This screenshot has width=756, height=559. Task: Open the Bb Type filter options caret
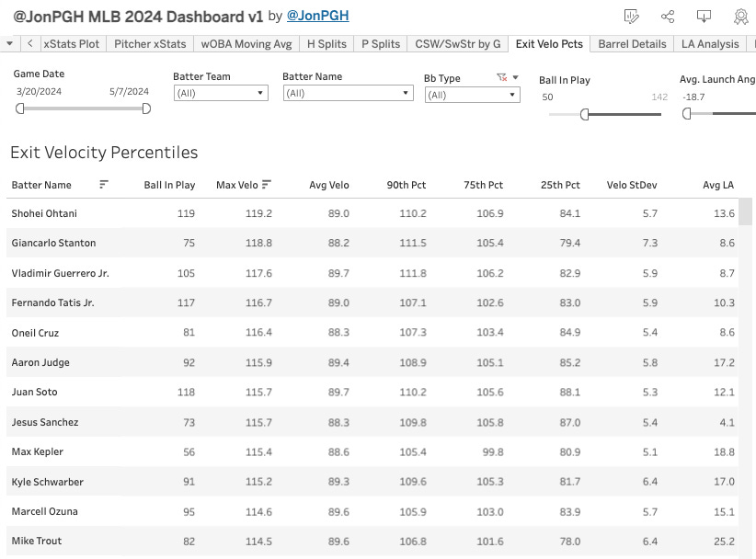[x=515, y=77]
